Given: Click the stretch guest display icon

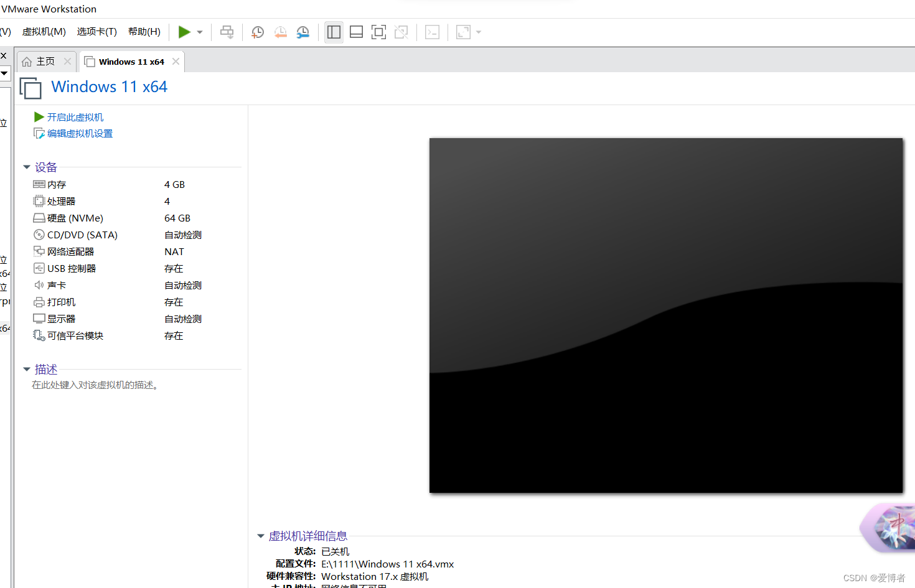Looking at the screenshot, I should 463,32.
